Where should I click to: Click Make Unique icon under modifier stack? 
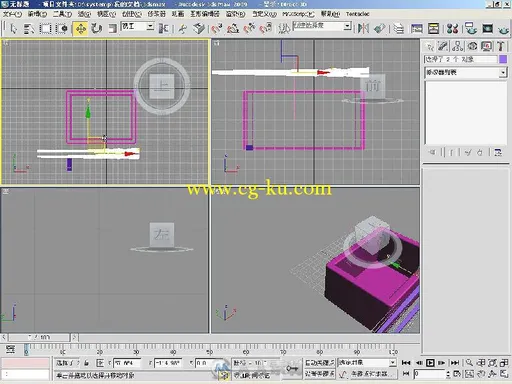tap(468, 152)
